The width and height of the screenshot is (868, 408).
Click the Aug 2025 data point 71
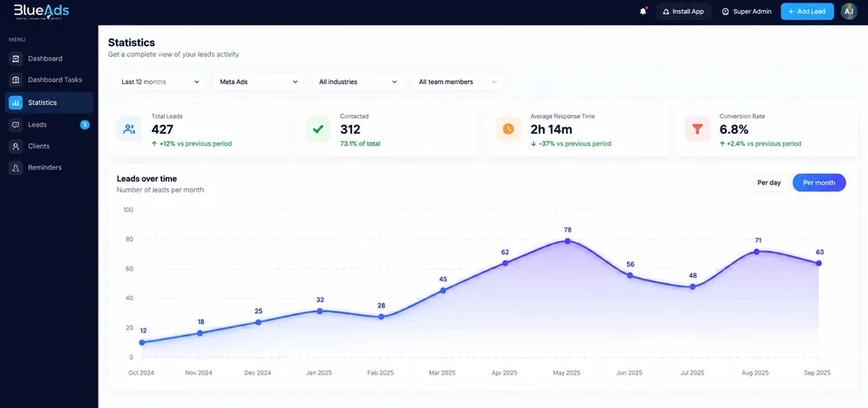[x=756, y=251]
